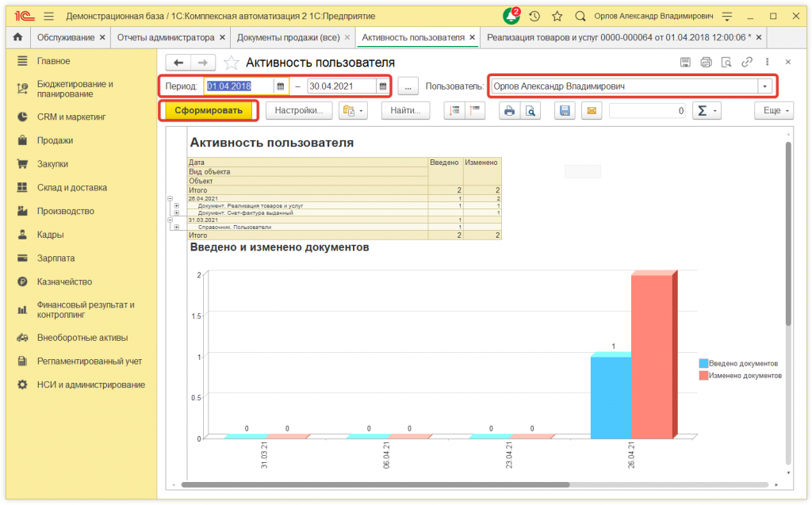Open the Еще dropdown menu
This screenshot has width=812, height=505.
coord(776,111)
